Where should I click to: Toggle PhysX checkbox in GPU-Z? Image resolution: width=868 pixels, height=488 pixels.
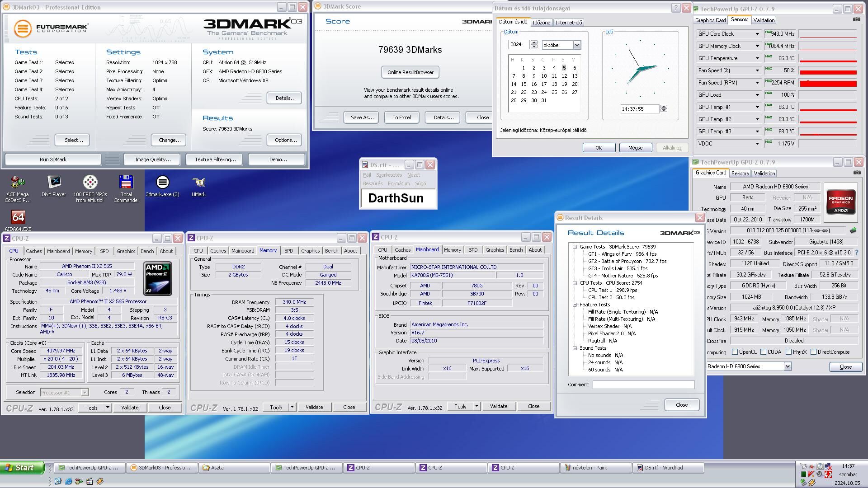(x=788, y=352)
